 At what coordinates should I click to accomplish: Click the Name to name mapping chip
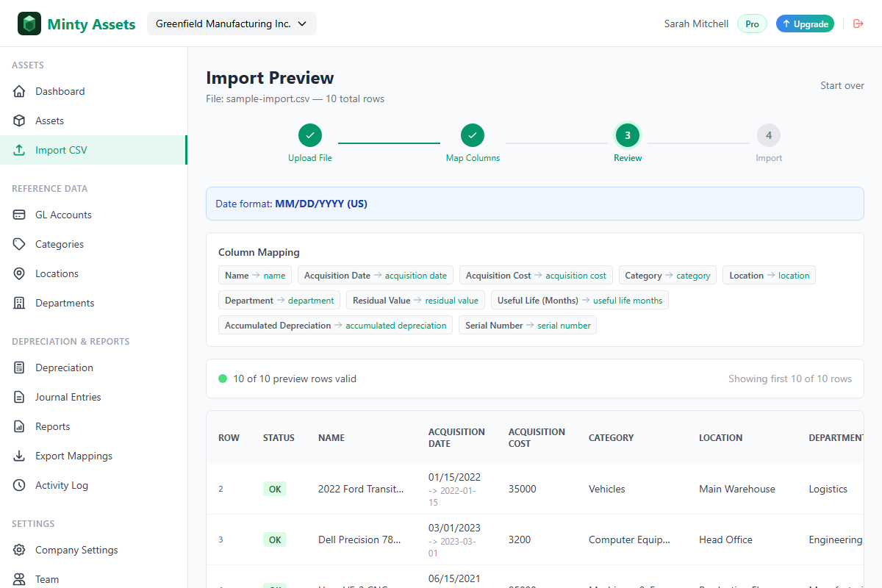tap(255, 276)
